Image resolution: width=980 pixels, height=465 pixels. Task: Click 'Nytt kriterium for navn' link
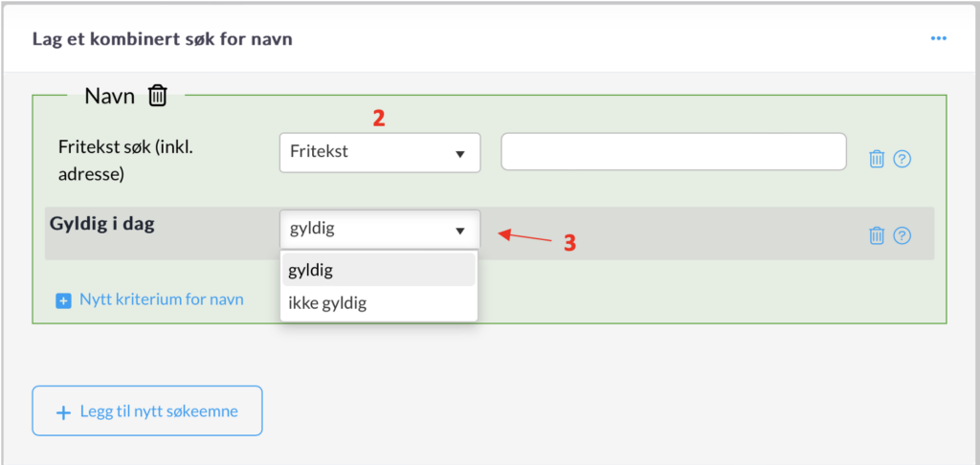coord(161,299)
